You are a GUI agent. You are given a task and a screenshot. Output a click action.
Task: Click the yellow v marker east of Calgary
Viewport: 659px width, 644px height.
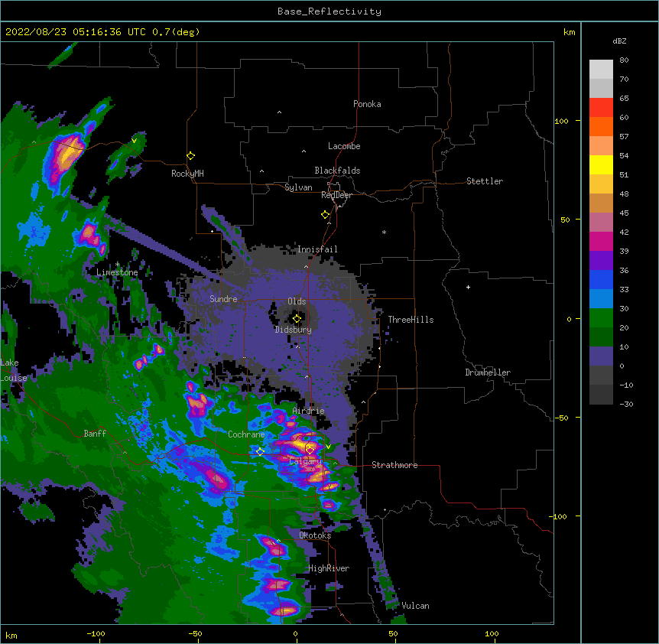pos(328,447)
